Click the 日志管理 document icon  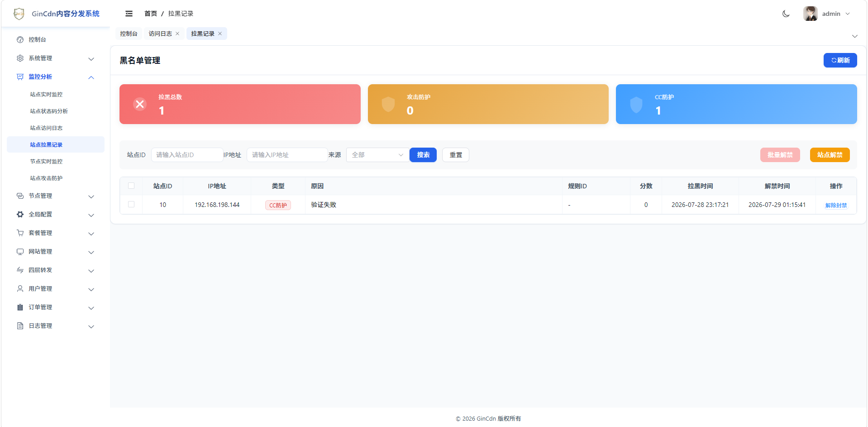20,326
